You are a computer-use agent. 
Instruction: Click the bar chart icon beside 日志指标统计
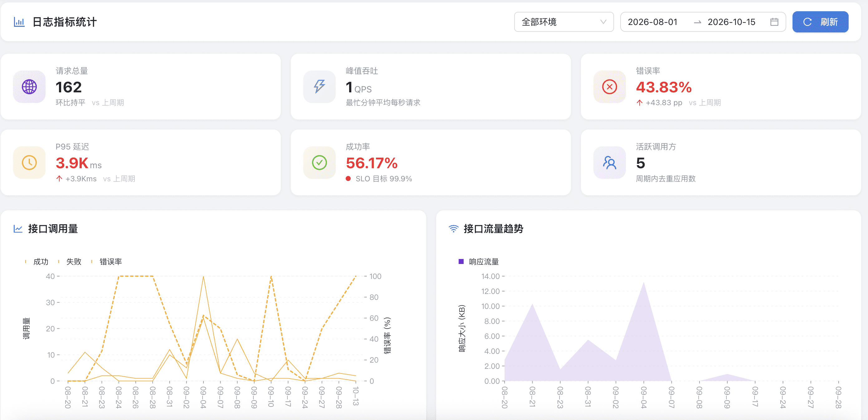click(19, 22)
